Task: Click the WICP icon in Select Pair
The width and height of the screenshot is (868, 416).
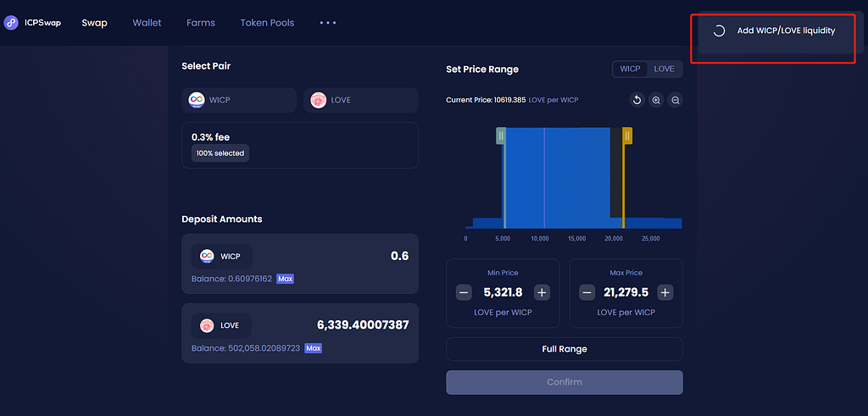Action: pyautogui.click(x=197, y=100)
